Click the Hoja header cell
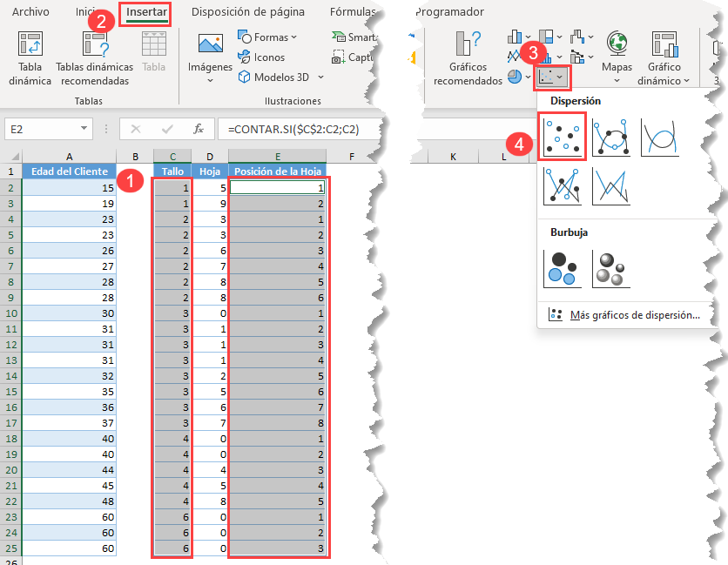The width and height of the screenshot is (728, 565). (x=210, y=172)
